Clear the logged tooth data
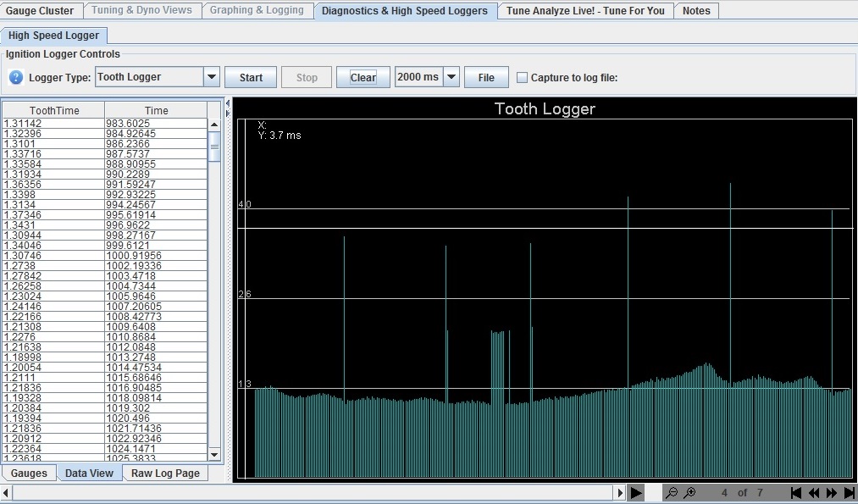The width and height of the screenshot is (858, 504). [x=363, y=77]
